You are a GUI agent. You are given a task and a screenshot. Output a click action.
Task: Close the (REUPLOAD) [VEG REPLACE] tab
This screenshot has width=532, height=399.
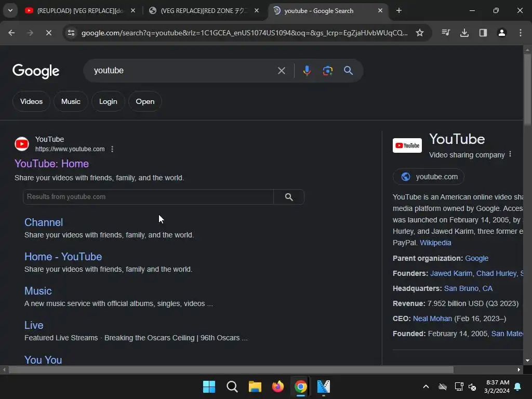pos(133,11)
